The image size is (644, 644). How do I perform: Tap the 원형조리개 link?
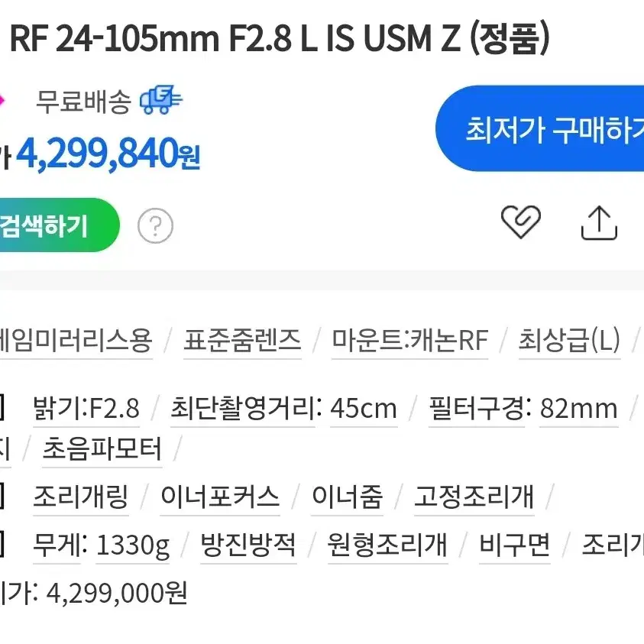(387, 545)
